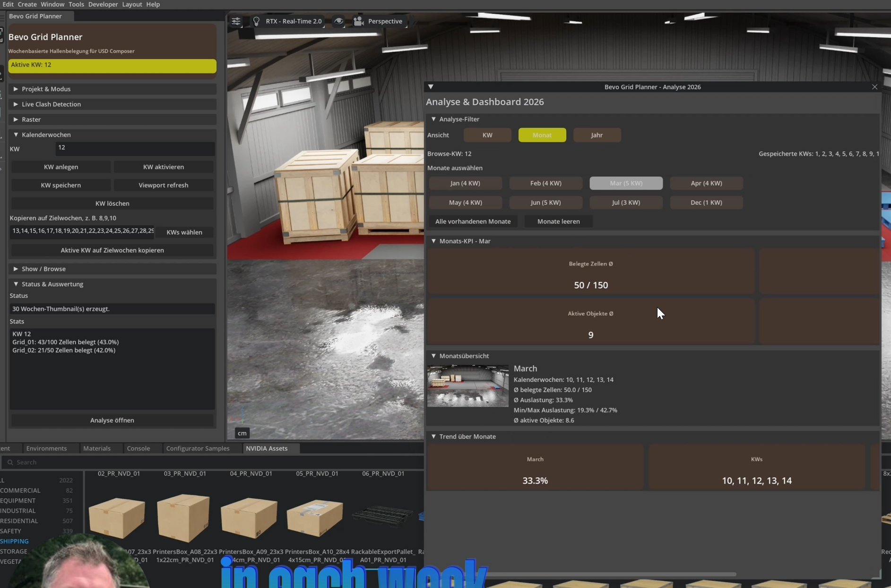This screenshot has height=588, width=891.
Task: Collapse the Analyse window title triangle
Action: click(x=431, y=87)
